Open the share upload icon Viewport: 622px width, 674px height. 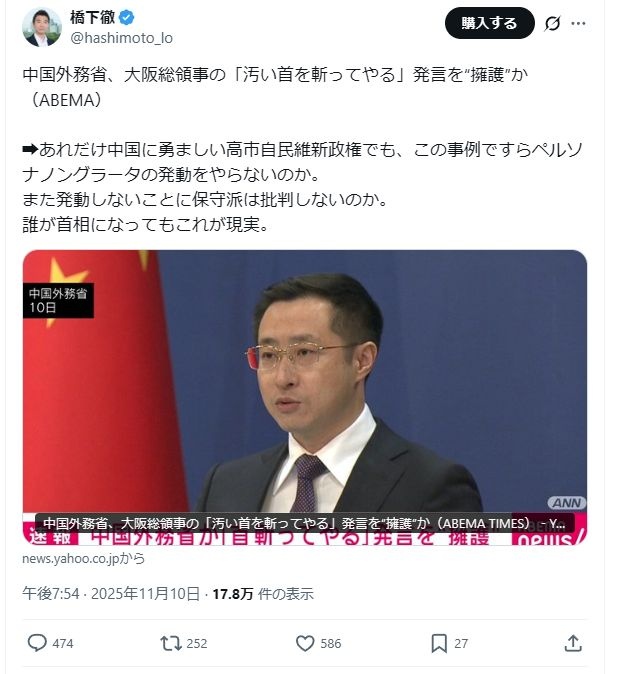573,643
